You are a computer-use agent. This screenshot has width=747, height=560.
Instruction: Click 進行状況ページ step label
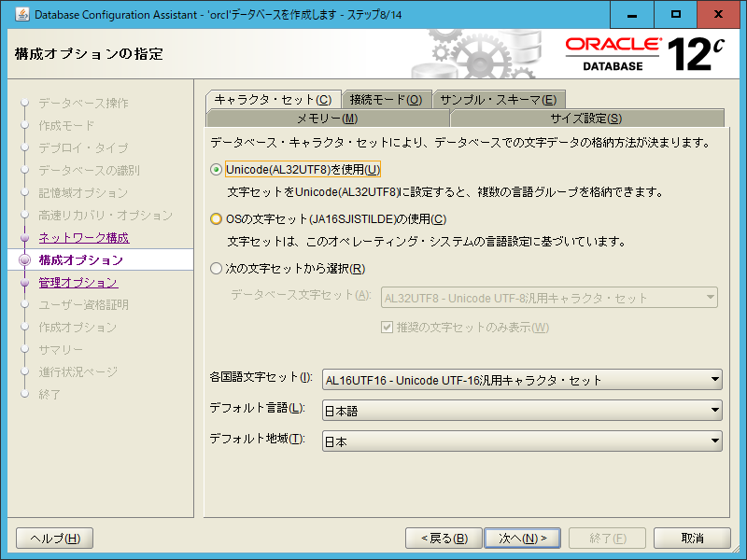(x=78, y=371)
